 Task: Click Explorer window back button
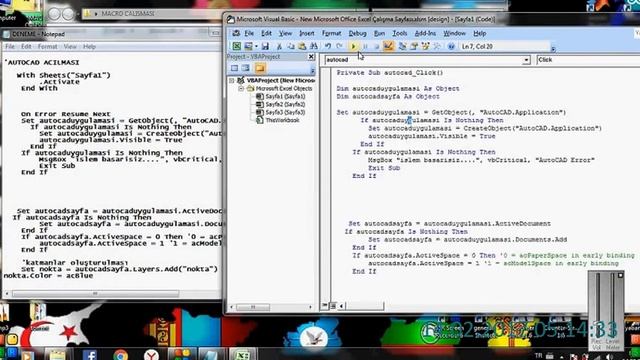[54, 14]
